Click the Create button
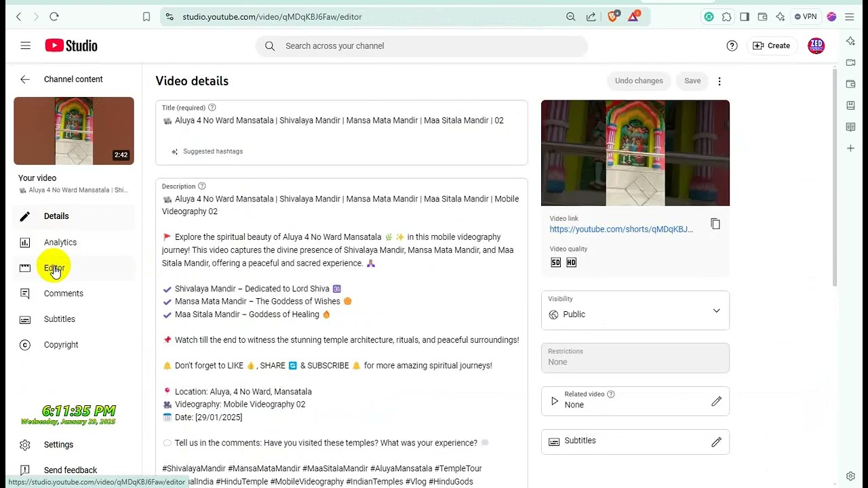 click(x=772, y=45)
